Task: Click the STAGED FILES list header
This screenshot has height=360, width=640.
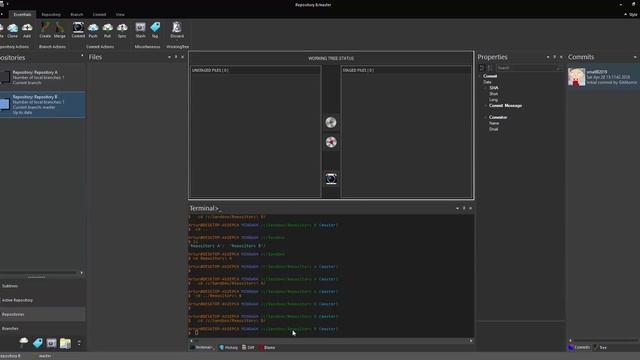Action: (406, 70)
